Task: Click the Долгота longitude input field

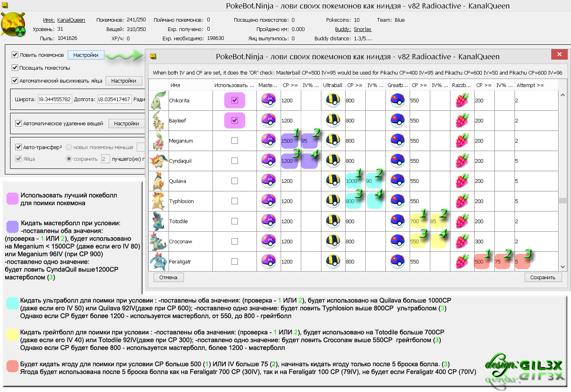Action: [x=115, y=99]
